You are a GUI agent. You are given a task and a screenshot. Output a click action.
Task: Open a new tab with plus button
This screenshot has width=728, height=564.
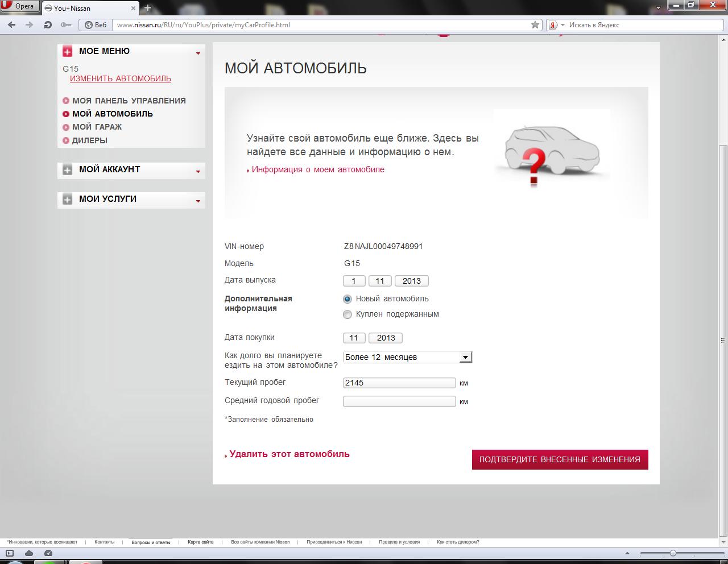147,8
